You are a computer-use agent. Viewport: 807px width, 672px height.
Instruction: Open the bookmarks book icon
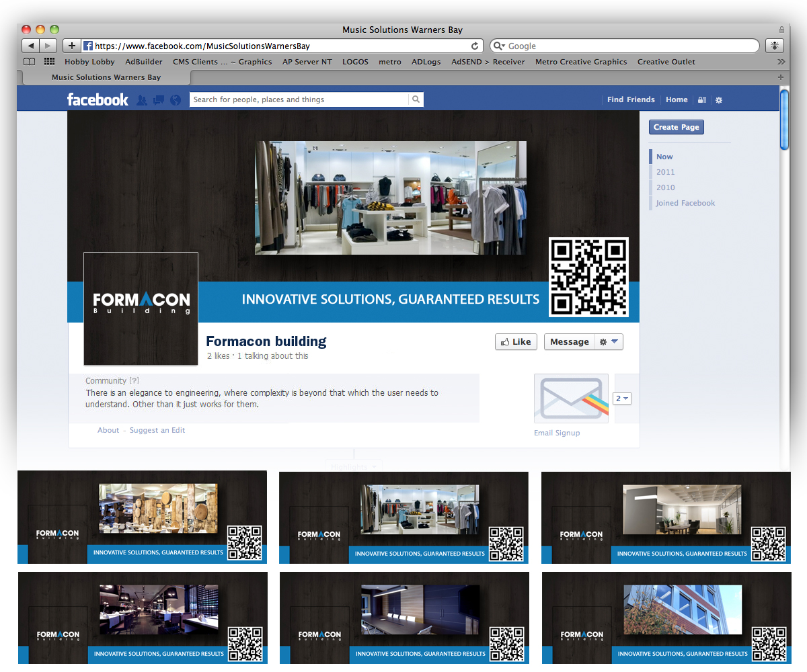point(30,62)
